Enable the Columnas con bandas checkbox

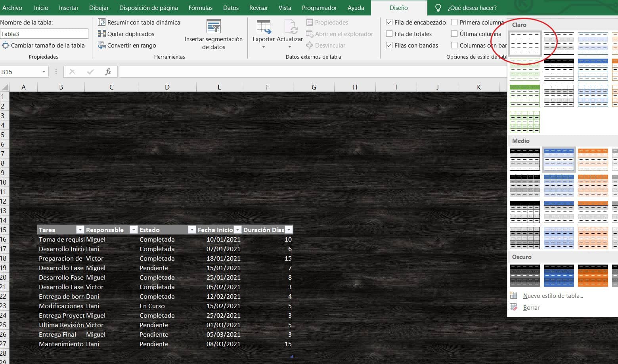pos(454,45)
